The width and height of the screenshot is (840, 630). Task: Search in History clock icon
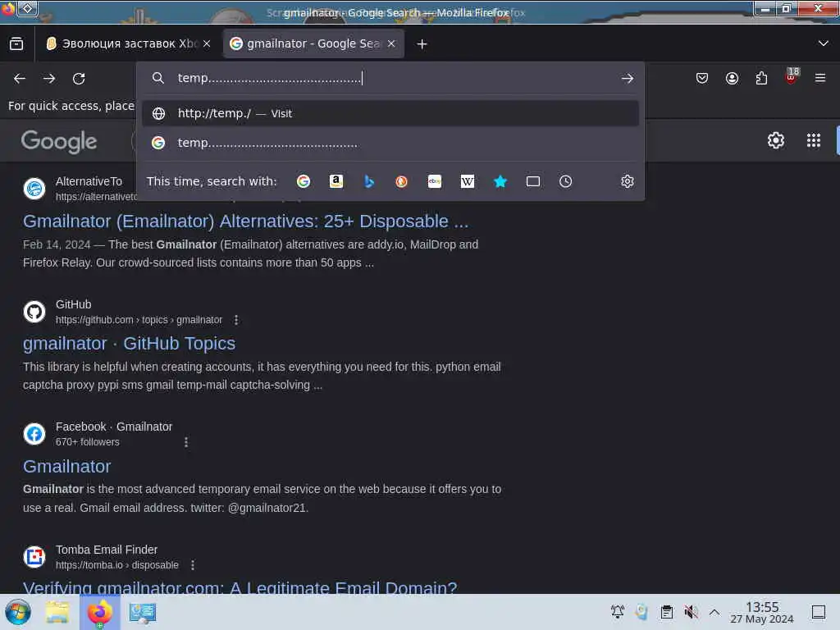(566, 181)
